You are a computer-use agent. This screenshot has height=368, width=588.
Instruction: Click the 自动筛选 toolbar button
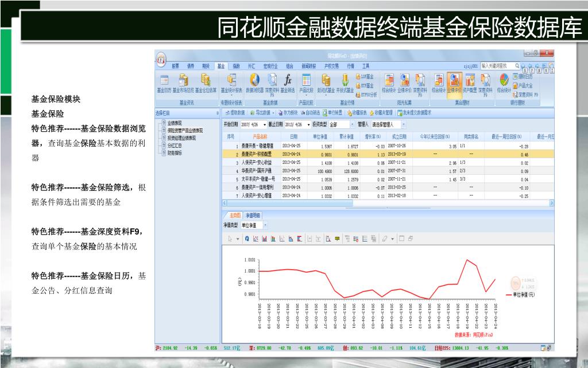tap(310, 113)
